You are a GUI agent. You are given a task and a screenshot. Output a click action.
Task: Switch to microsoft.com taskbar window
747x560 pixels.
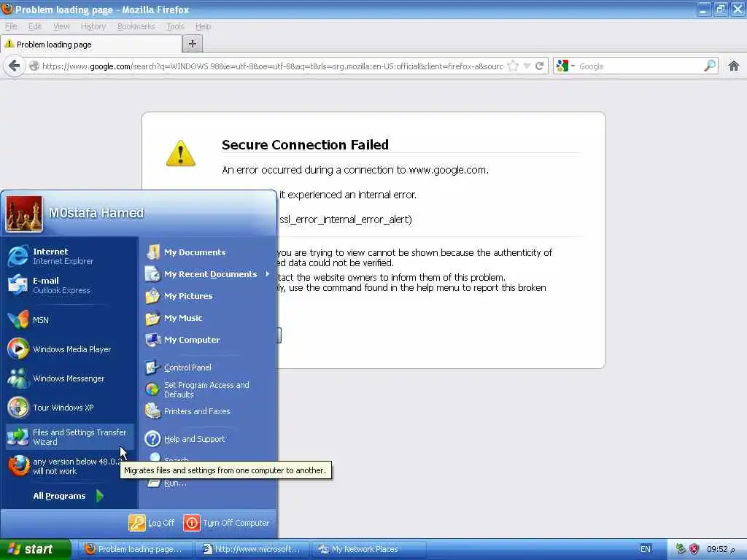252,549
